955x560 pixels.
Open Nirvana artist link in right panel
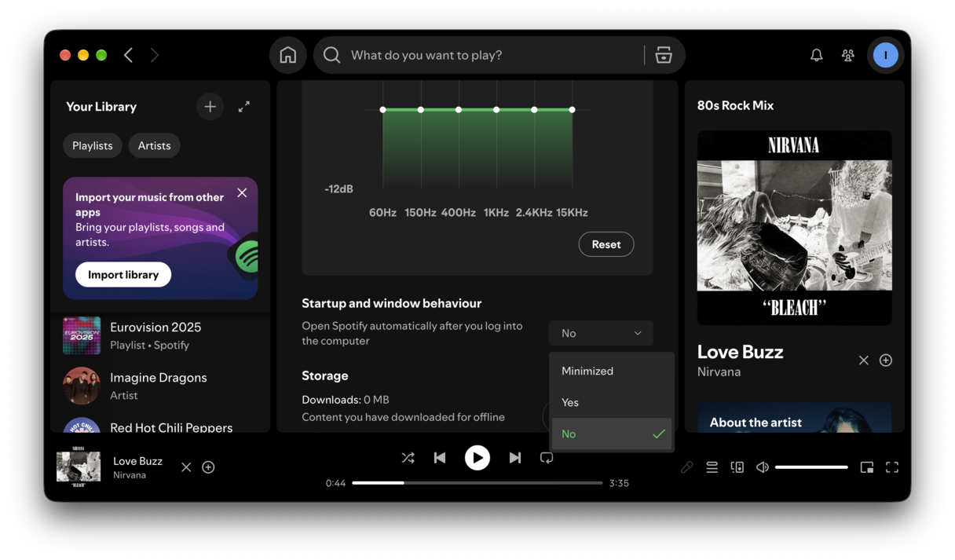[x=719, y=372]
